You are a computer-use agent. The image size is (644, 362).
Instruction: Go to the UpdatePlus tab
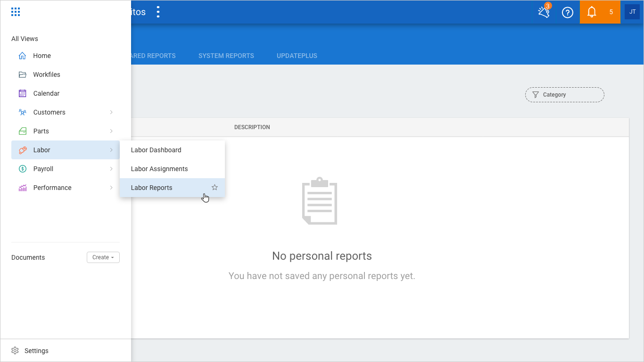[297, 56]
